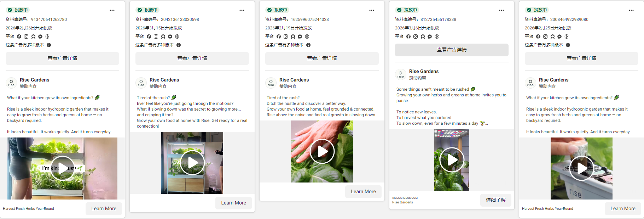Click Learn More on 'Ever feel like' ad
Screen dimensions: 644x219
(x=233, y=203)
